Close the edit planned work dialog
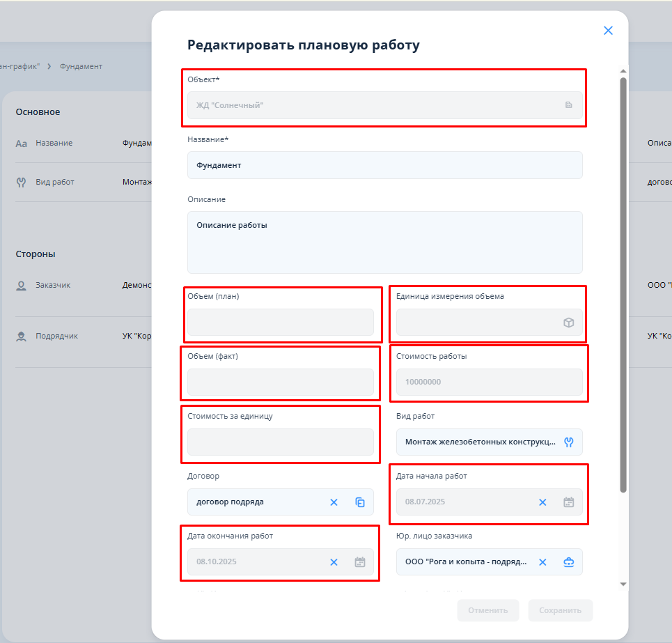This screenshot has height=643, width=672. tap(608, 31)
